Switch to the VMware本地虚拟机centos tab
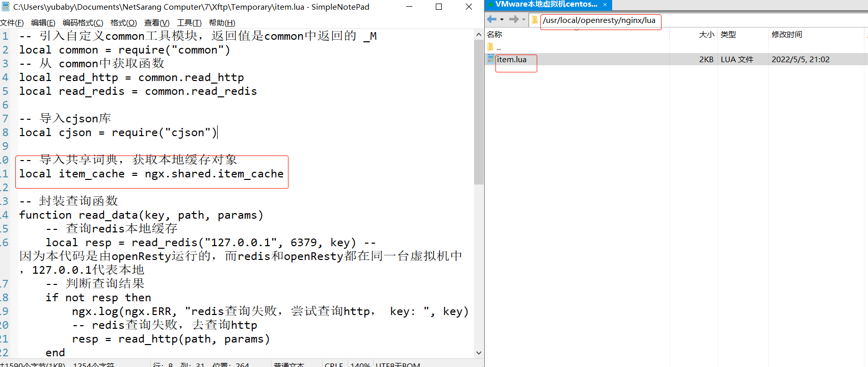This screenshot has width=868, height=367. pos(546,4)
